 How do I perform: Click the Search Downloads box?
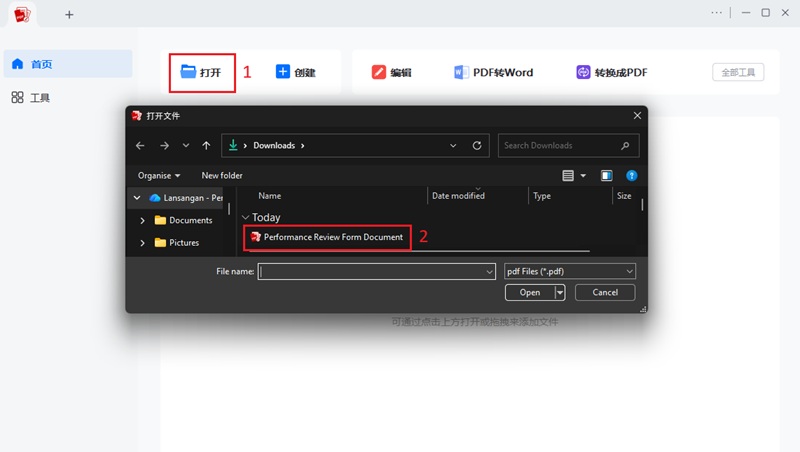568,145
